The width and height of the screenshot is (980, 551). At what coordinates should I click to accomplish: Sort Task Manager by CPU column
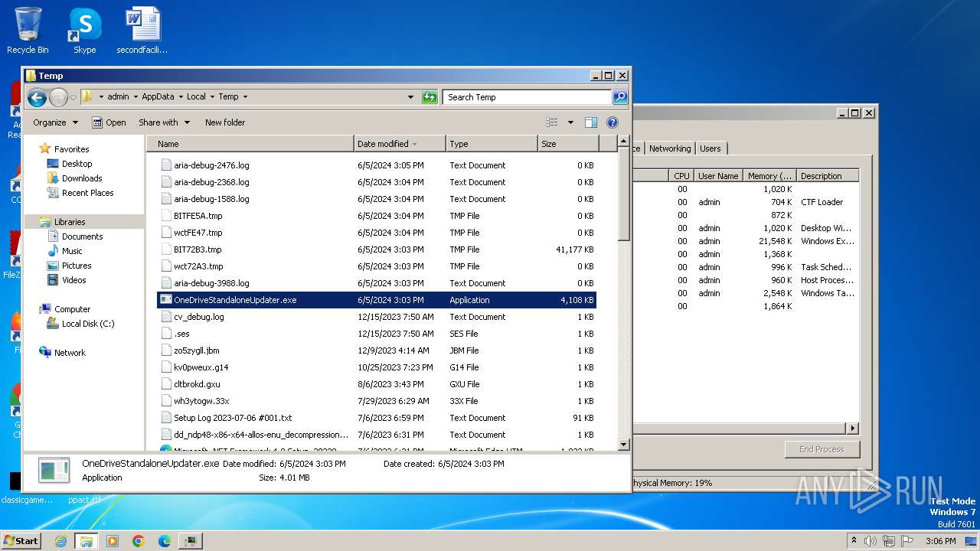coord(681,176)
